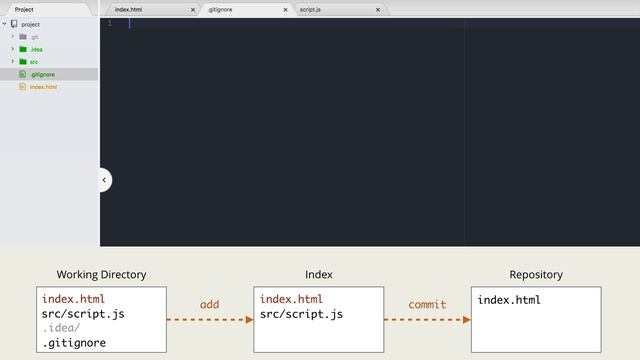Expand the src folder arrow
640x360 pixels.
[13, 62]
